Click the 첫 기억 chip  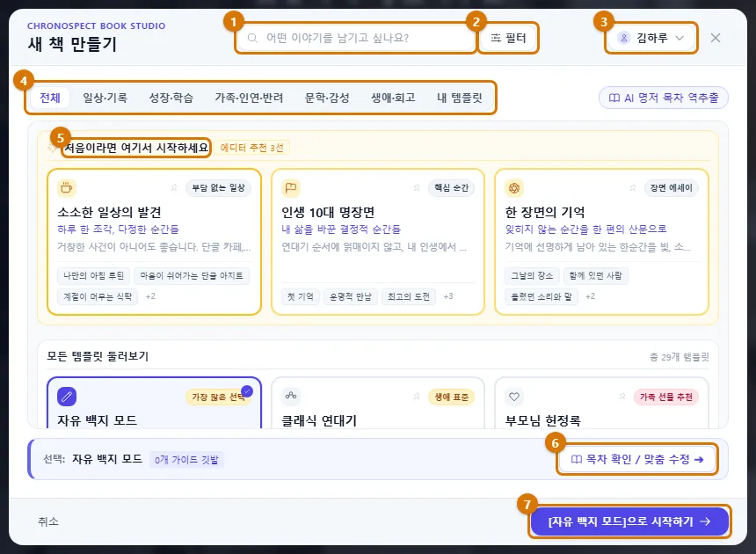coord(301,296)
